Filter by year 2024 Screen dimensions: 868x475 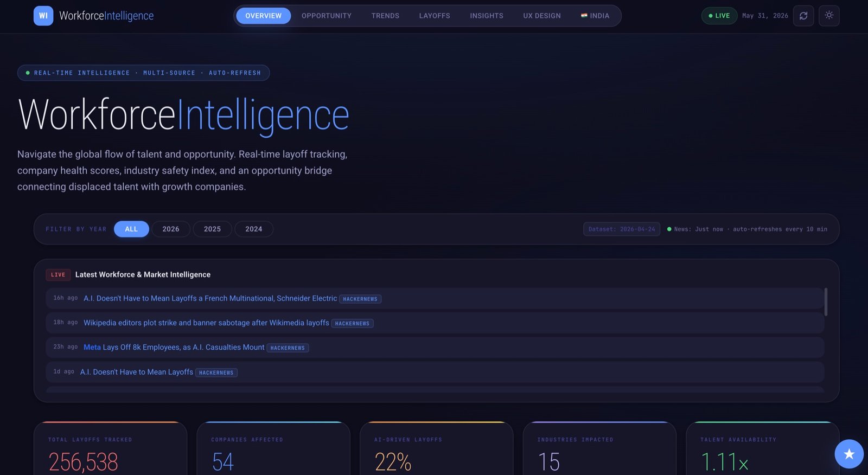coord(253,229)
